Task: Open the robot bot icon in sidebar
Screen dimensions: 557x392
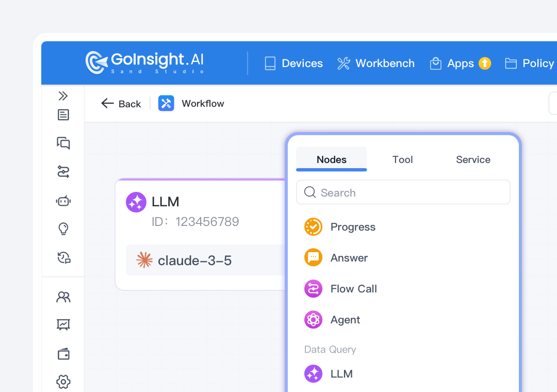Action: click(63, 201)
